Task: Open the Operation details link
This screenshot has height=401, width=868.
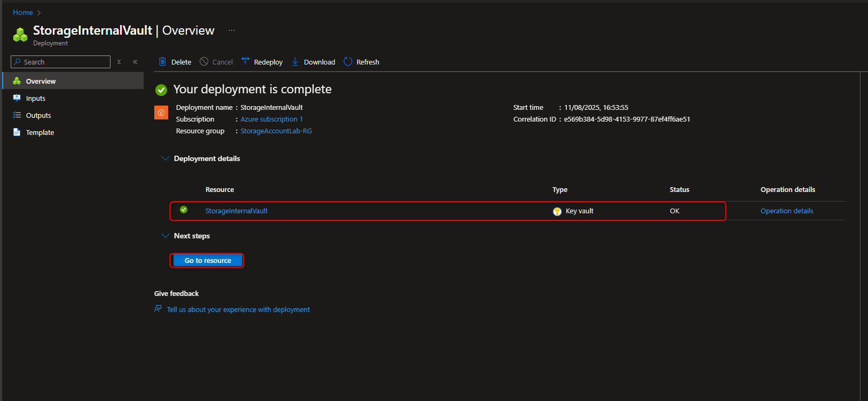Action: (x=787, y=211)
